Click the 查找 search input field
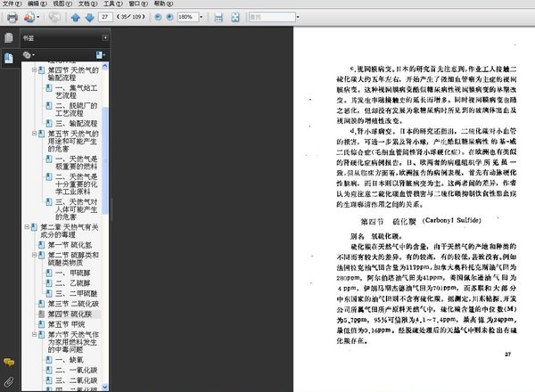535x392 pixels. (x=272, y=17)
